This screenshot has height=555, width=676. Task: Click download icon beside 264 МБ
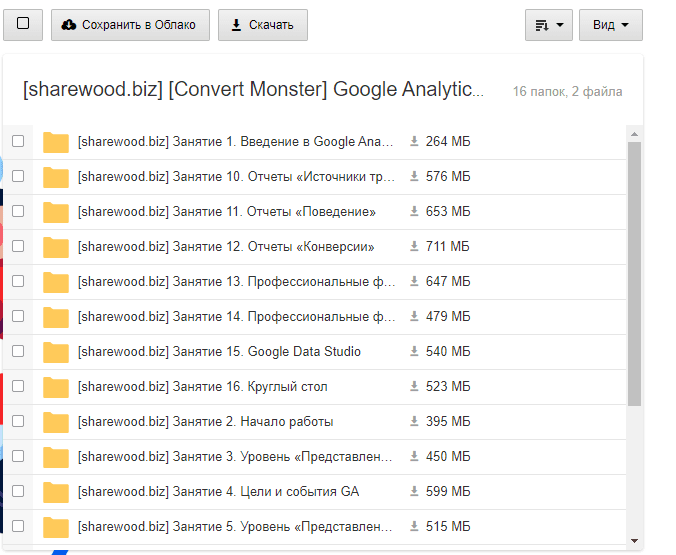tap(415, 142)
